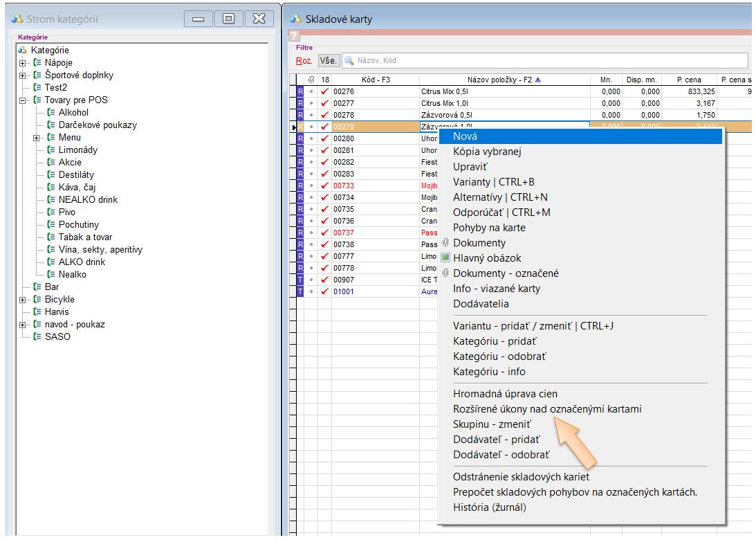This screenshot has height=542, width=756.
Task: Toggle the red checkmark on row 00738
Action: pos(325,244)
